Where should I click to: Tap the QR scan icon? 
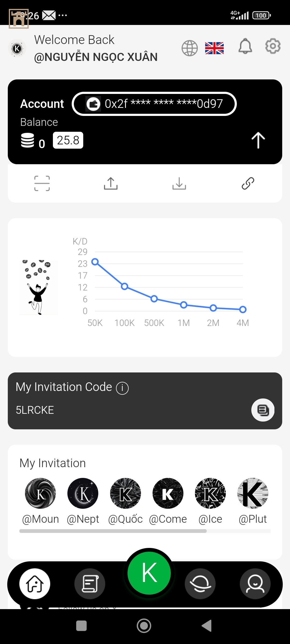42,184
